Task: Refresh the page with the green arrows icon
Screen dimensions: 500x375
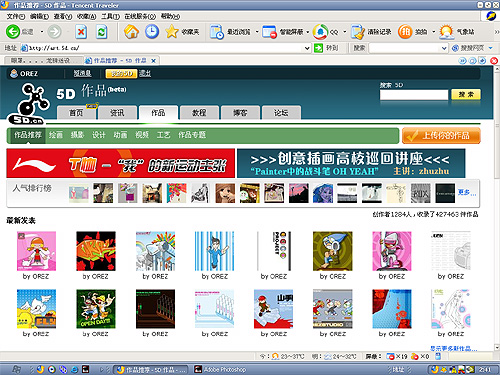Action: click(102, 32)
